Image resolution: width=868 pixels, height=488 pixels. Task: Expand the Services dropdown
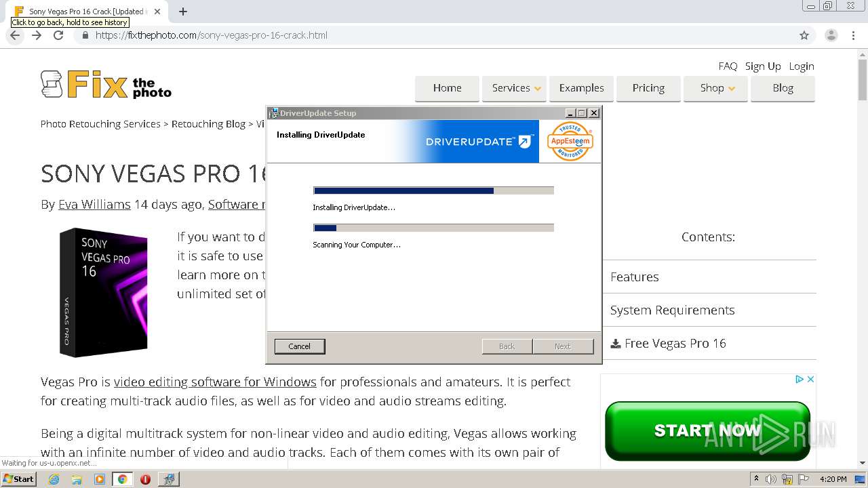tap(514, 88)
